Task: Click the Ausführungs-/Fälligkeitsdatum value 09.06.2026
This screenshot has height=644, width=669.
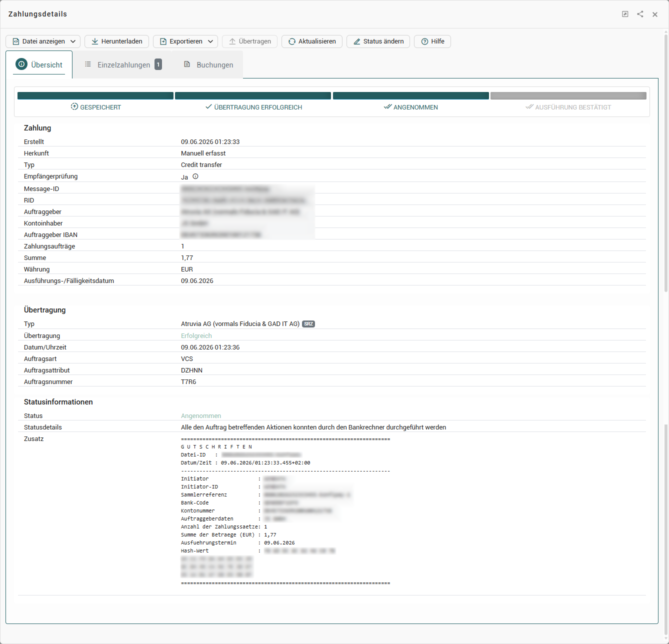Action: pyautogui.click(x=197, y=281)
